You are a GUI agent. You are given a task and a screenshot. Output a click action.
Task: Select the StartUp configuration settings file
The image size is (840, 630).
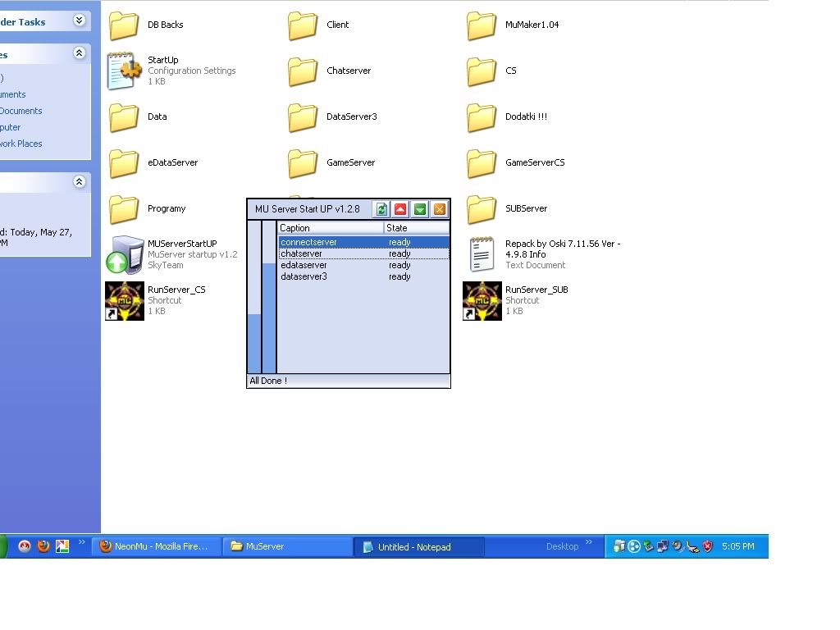click(x=125, y=71)
